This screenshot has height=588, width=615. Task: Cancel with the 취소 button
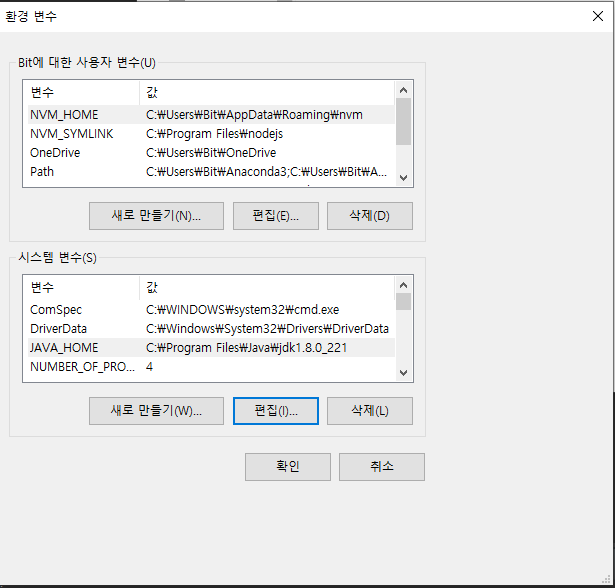[382, 467]
